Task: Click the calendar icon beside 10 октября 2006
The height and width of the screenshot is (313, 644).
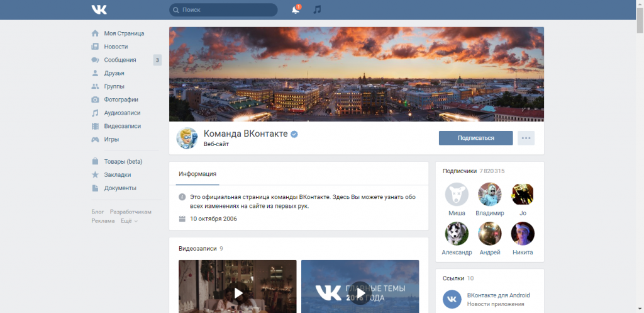Action: [182, 219]
